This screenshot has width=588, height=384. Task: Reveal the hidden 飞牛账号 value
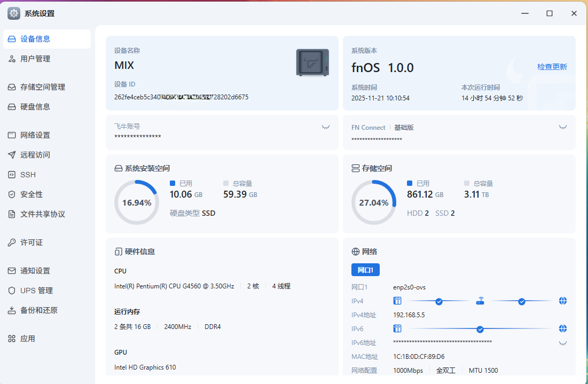pyautogui.click(x=325, y=127)
